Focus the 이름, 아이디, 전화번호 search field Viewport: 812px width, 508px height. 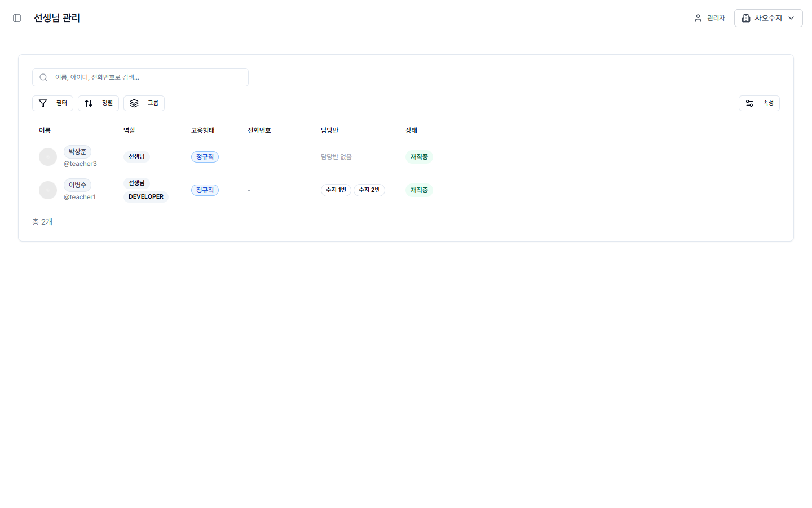point(140,77)
